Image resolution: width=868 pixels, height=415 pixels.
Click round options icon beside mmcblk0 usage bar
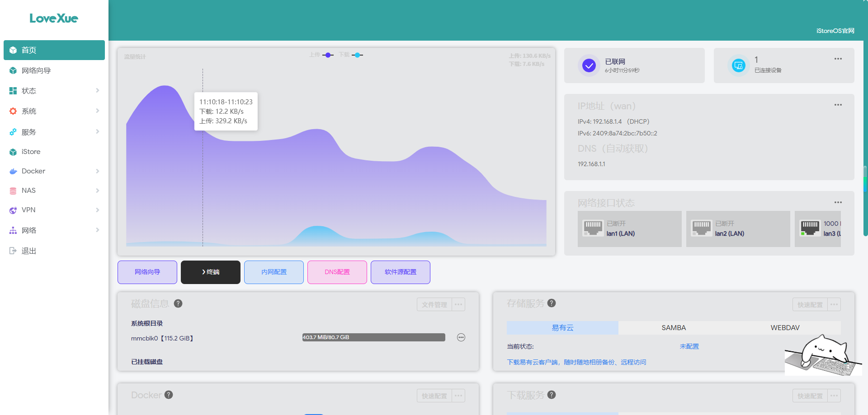pos(461,337)
